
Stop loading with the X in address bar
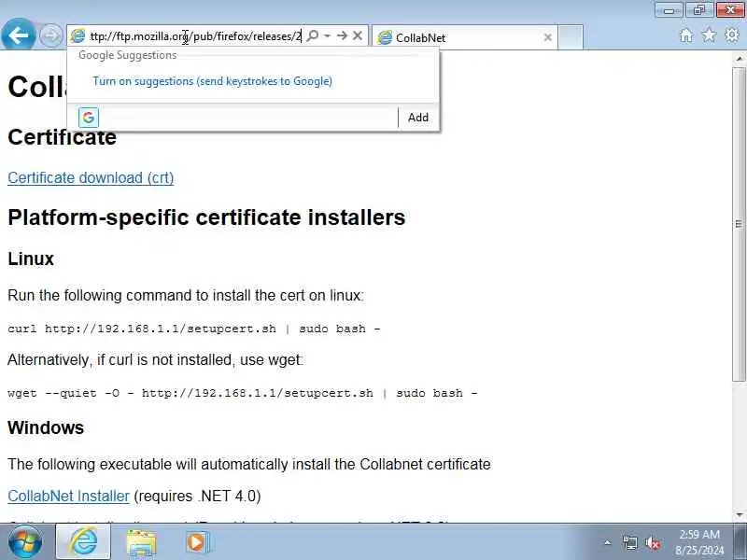(x=358, y=35)
